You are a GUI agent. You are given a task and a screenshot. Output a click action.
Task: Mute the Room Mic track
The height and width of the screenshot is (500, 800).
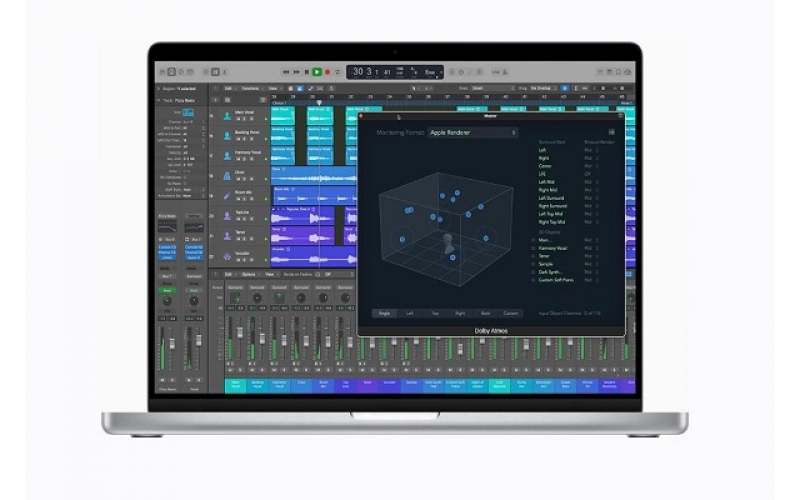click(238, 198)
